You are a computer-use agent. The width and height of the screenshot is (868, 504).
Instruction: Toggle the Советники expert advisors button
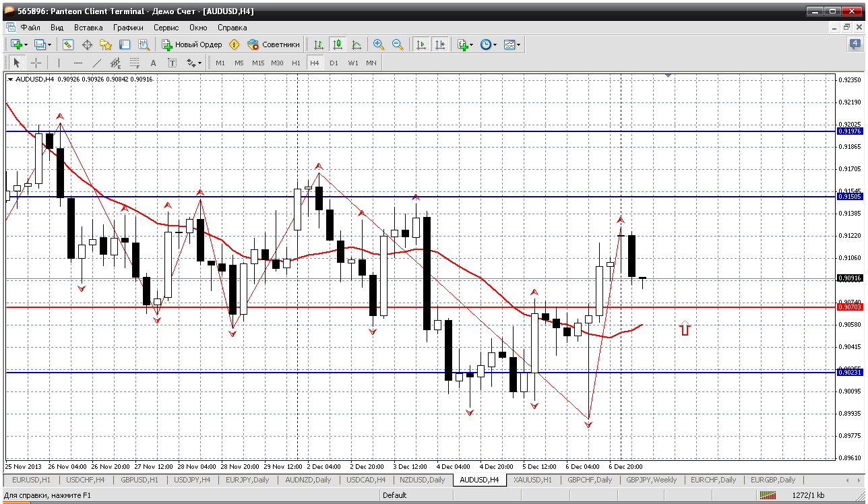274,44
